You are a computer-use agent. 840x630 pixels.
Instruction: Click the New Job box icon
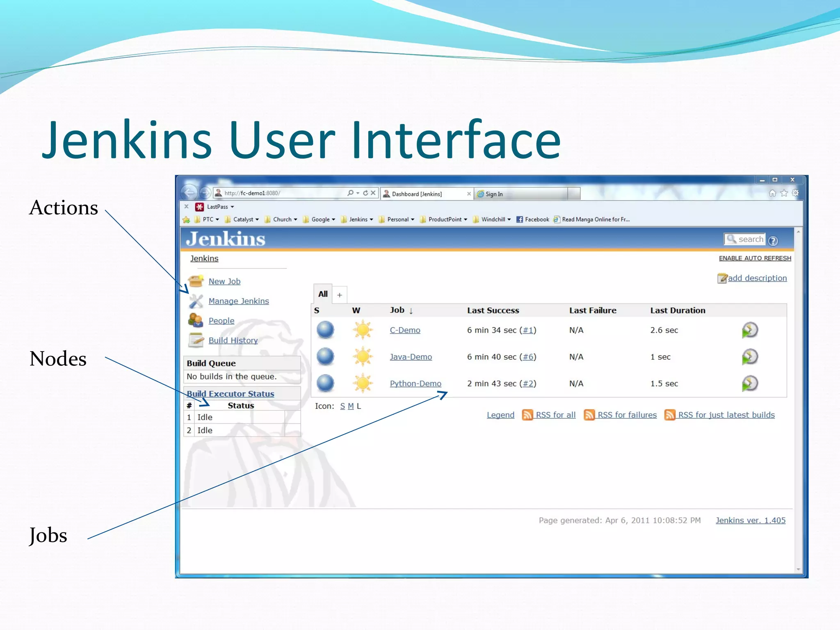coord(196,281)
